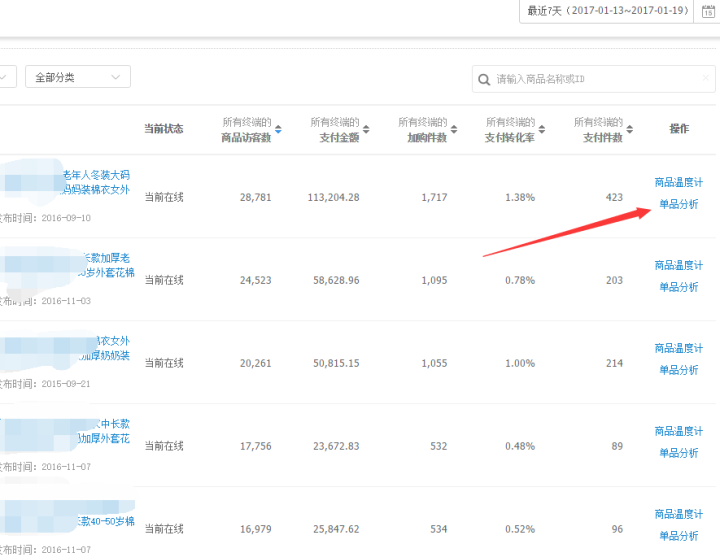This screenshot has height=557, width=720.
Task: Sort by 支付金额 column arrows
Action: pyautogui.click(x=366, y=129)
